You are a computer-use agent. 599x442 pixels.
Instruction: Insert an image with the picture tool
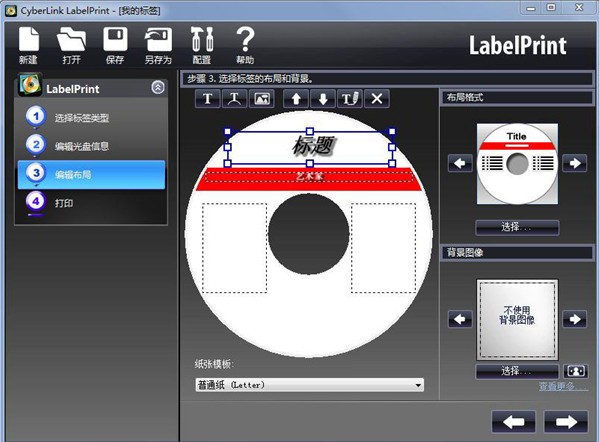point(262,99)
